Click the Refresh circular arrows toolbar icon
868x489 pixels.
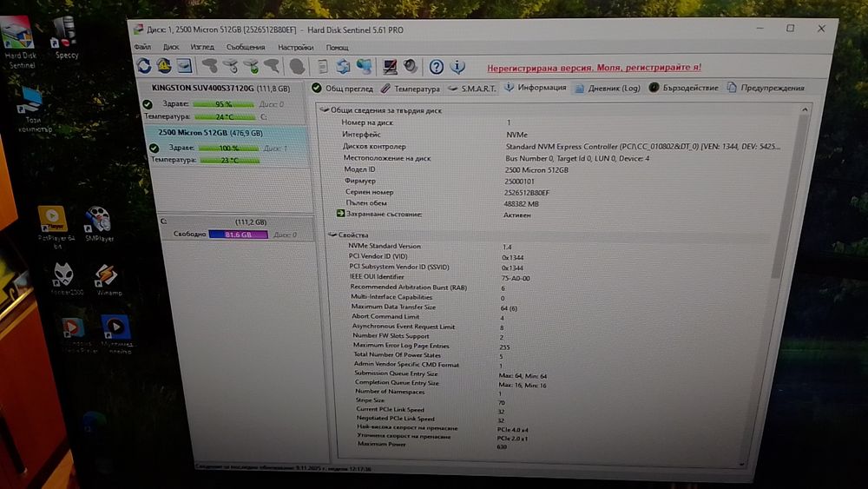coord(144,66)
